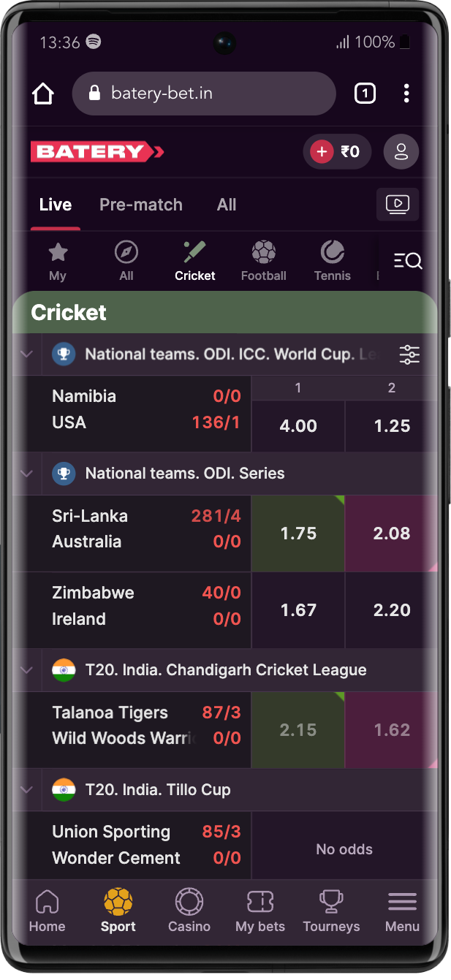451x980 pixels.
Task: Select the Football sport icon
Action: 263,259
